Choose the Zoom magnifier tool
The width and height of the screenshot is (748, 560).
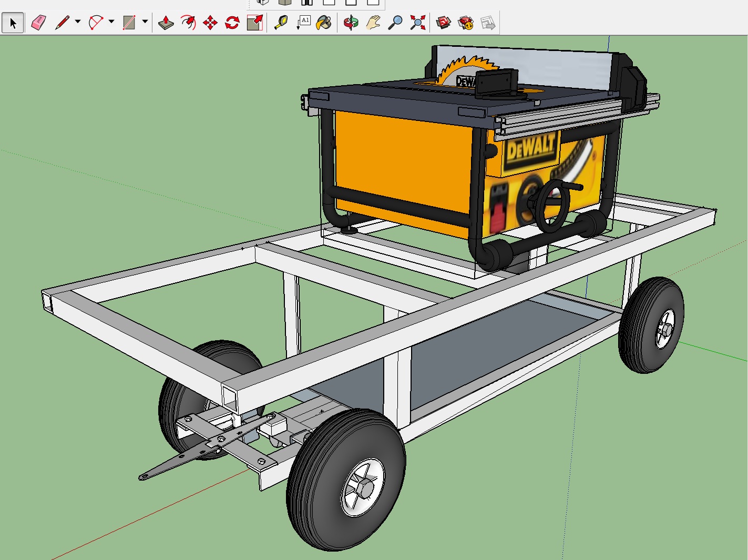click(x=395, y=23)
